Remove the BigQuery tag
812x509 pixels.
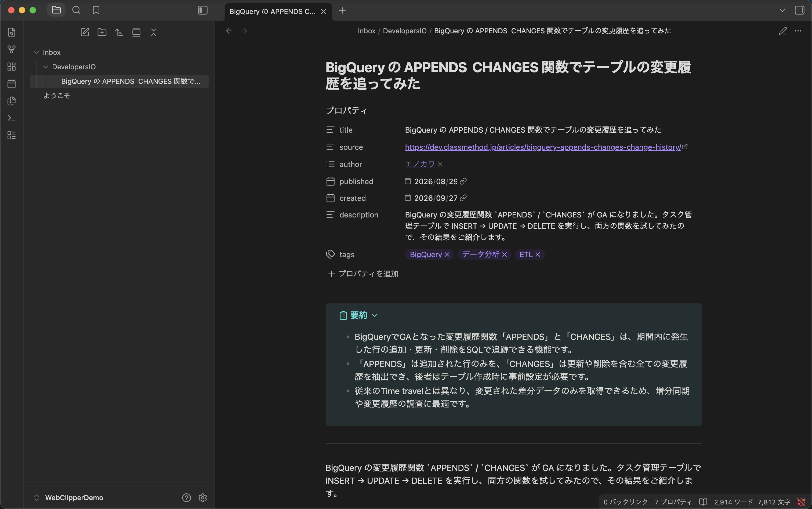pyautogui.click(x=447, y=255)
